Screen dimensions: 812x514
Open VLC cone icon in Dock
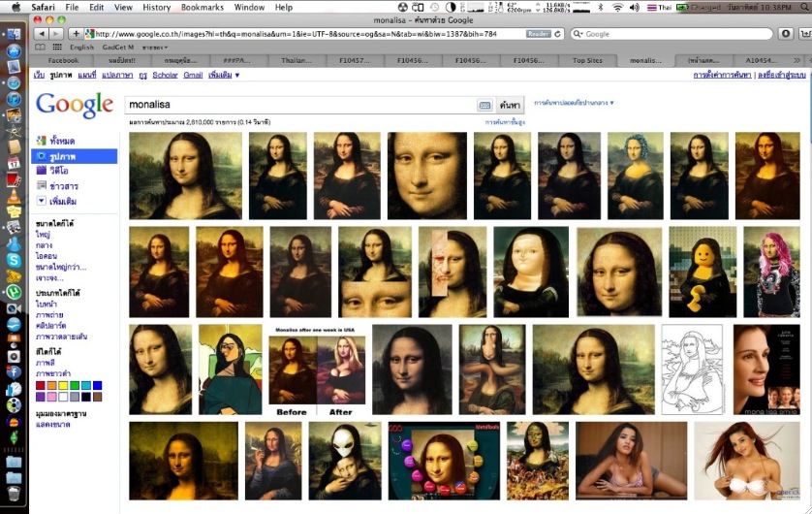[14, 196]
